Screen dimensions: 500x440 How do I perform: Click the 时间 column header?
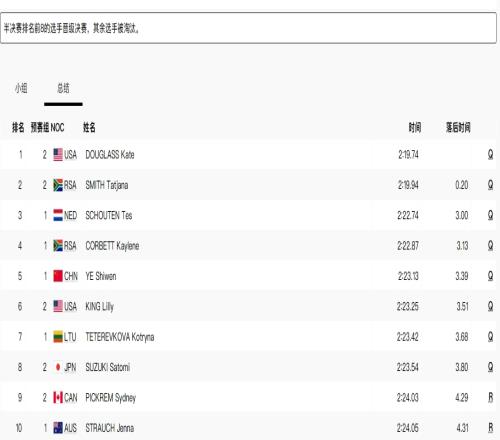click(415, 127)
